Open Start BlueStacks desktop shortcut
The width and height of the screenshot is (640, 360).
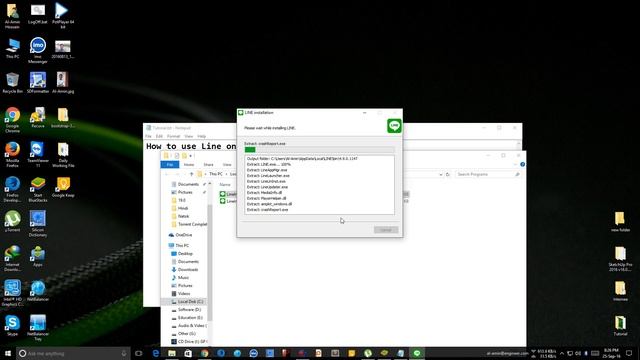[38, 189]
